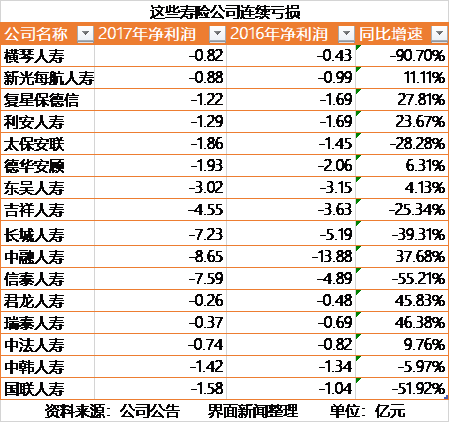
Task: Select the growth value -25.34%
Action: (x=417, y=209)
